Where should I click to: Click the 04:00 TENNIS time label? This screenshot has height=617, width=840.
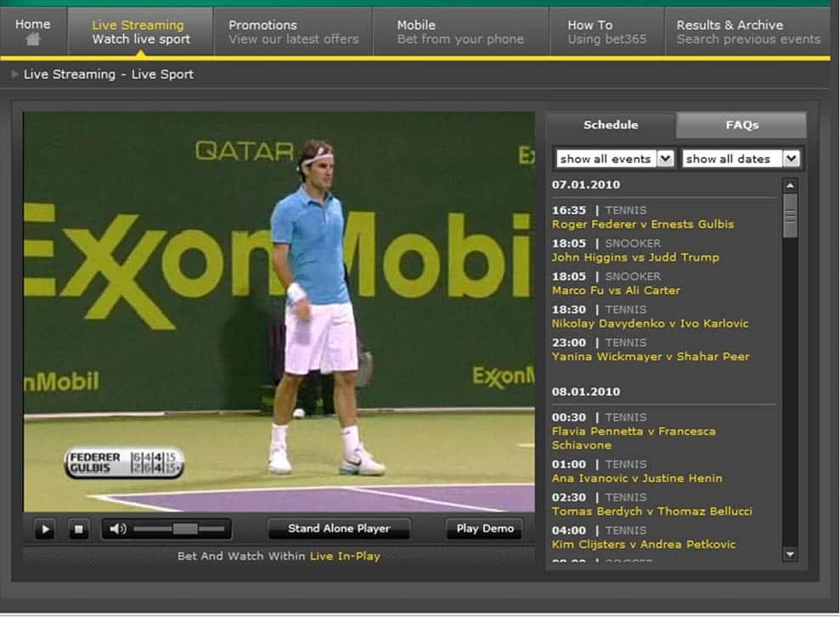(599, 530)
